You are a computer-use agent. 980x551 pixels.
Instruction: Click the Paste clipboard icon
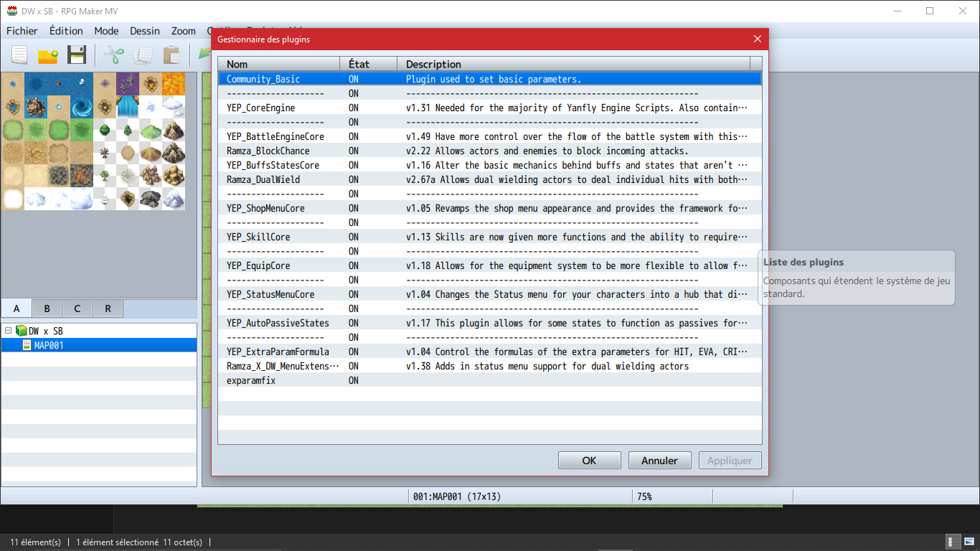[x=171, y=55]
